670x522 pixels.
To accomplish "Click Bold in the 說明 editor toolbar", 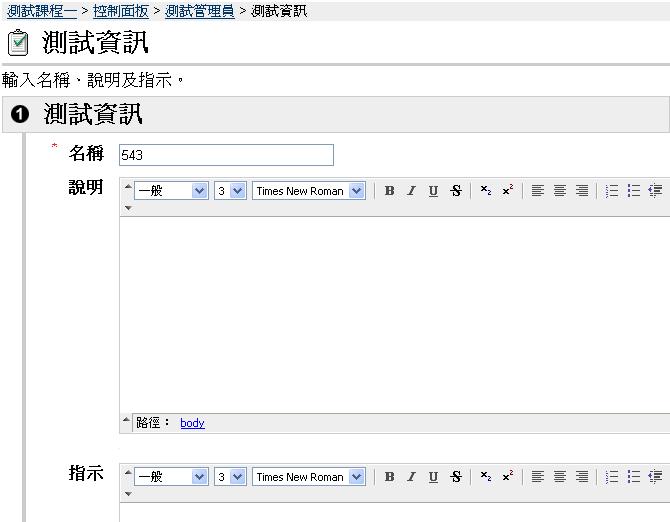I will click(x=389, y=191).
